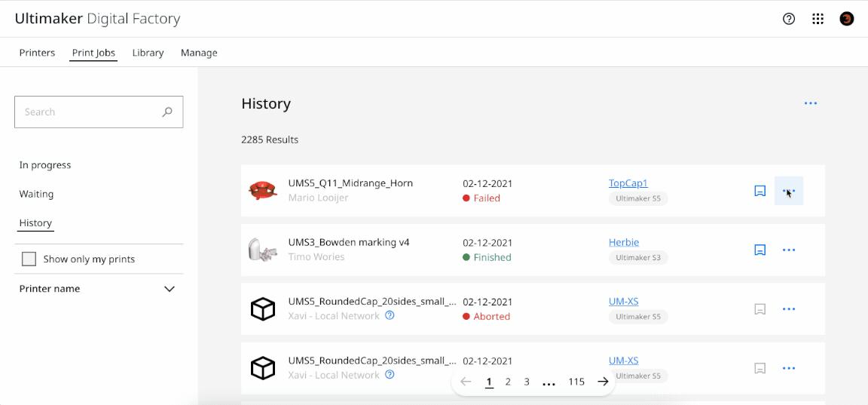Click the UMS5_Q11_Midrange_Horn thumbnail
This screenshot has height=405, width=868.
click(263, 191)
